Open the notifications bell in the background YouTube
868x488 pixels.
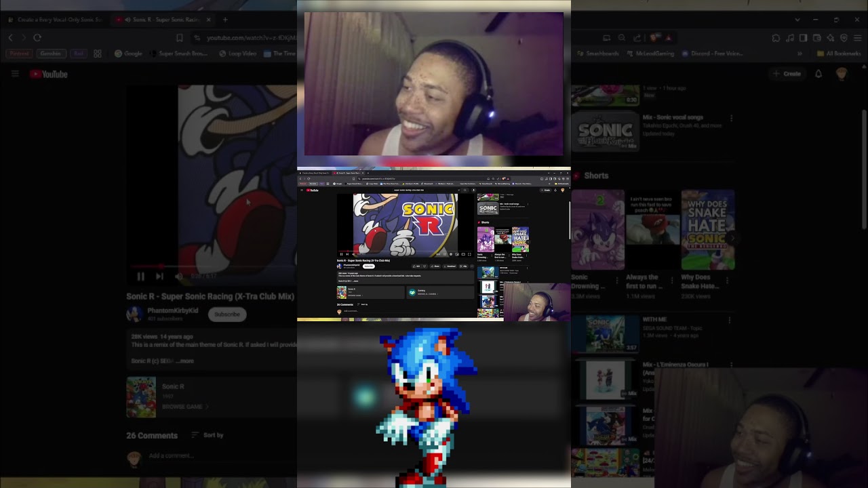click(818, 74)
